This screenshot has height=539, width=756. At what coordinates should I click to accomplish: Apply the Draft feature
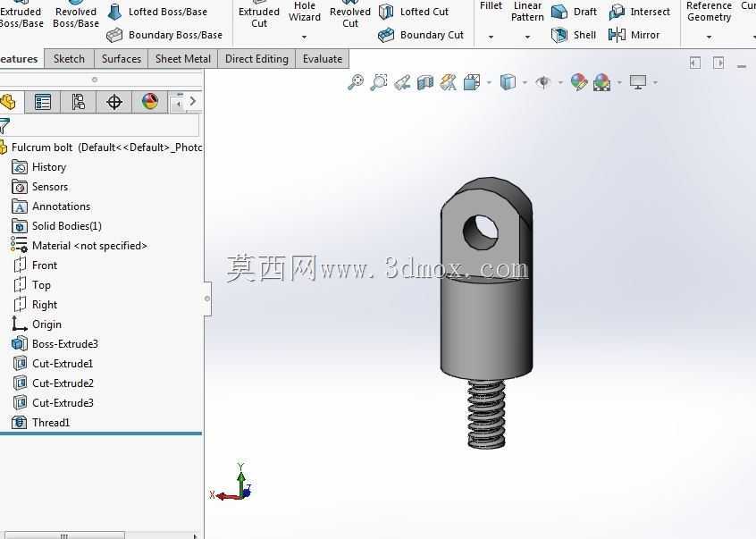[575, 12]
